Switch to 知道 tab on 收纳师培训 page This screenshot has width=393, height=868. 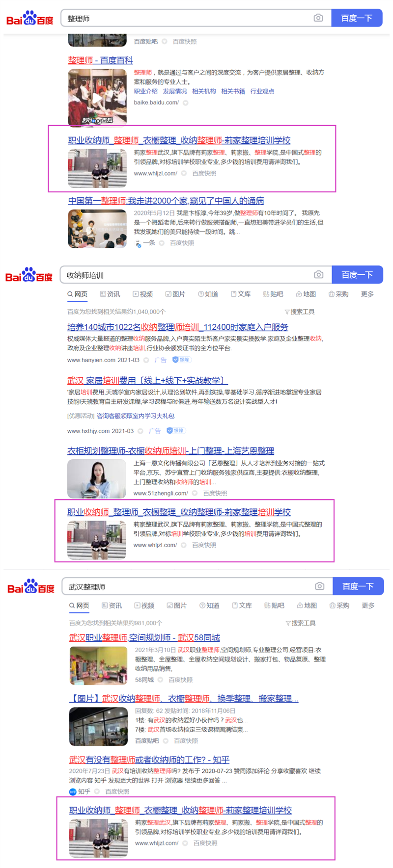click(x=208, y=294)
